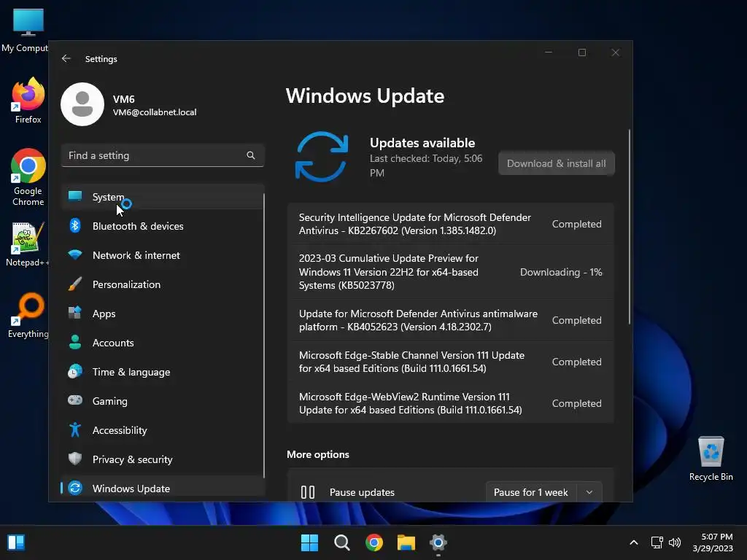
Task: Select the Accessibility label in sidebar
Action: click(120, 430)
